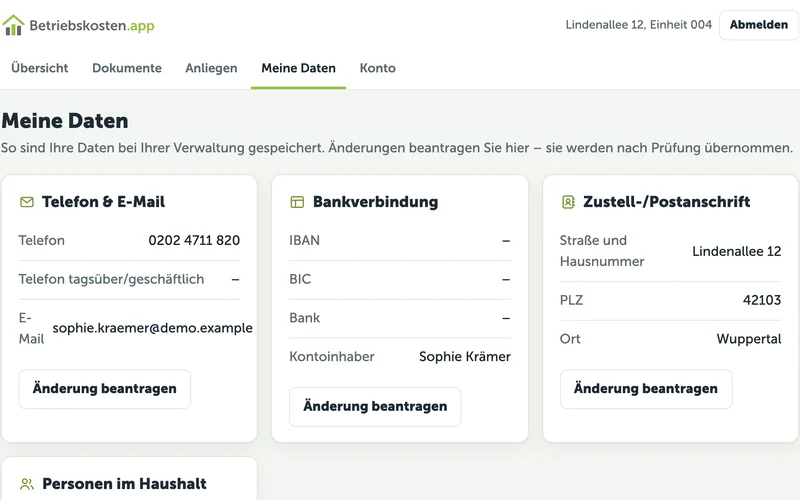
Task: Click the 'Telefon tagsüber/geschäftlich' label
Action: point(111,279)
